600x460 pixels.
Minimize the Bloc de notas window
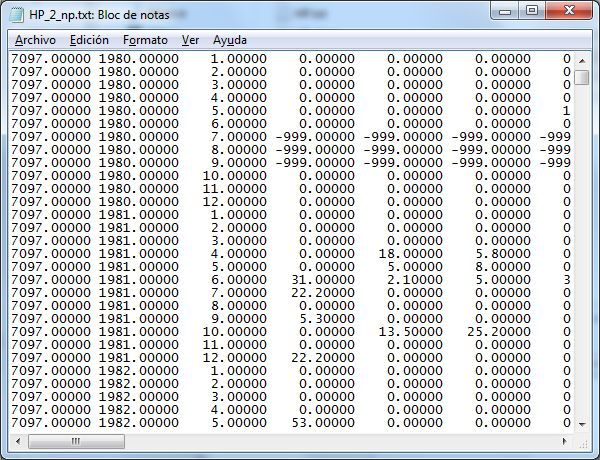click(x=505, y=11)
